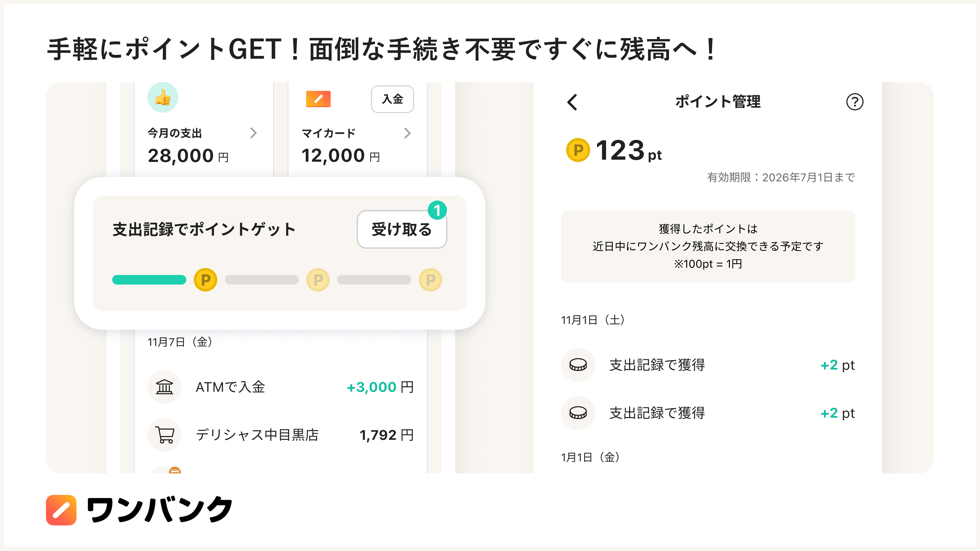Image resolution: width=980 pixels, height=551 pixels.
Task: Click the coin icon of first 支出記録で獲得 entry
Action: [578, 365]
